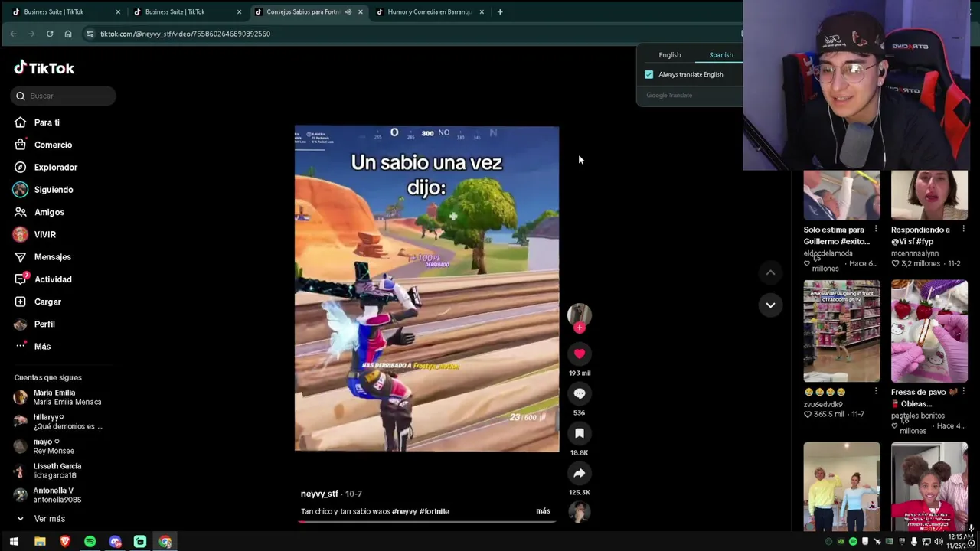
Task: Open the Amigos page
Action: click(39, 212)
